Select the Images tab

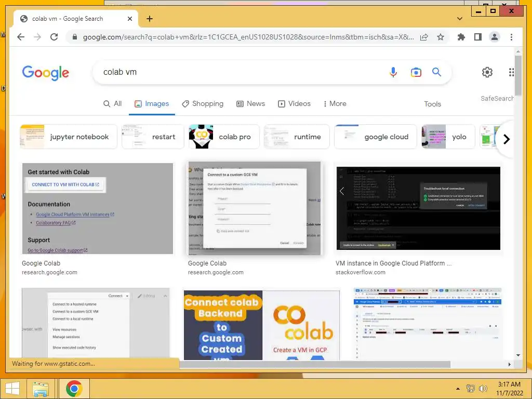click(x=152, y=104)
